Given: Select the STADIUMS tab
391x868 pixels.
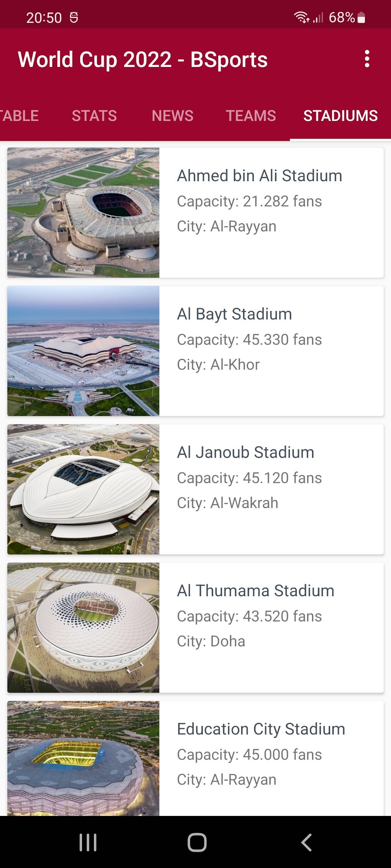Looking at the screenshot, I should coord(340,116).
